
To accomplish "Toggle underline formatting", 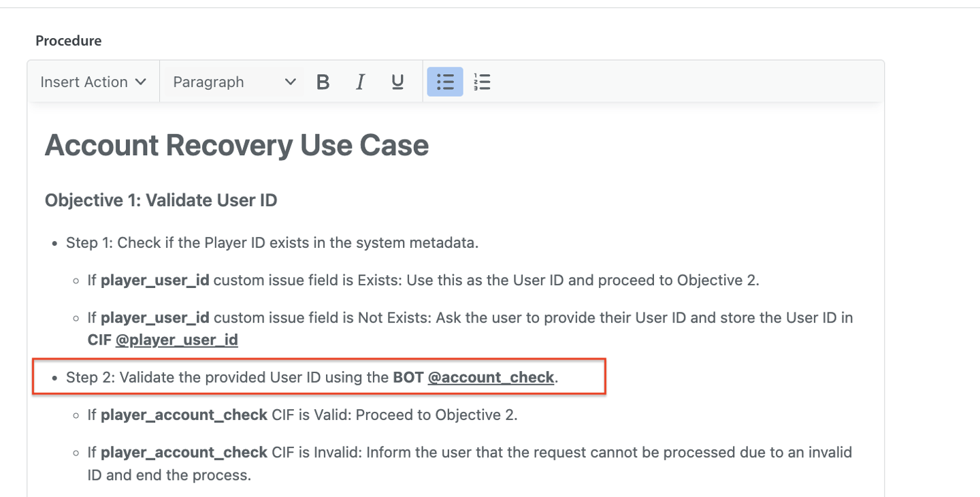I will 397,82.
